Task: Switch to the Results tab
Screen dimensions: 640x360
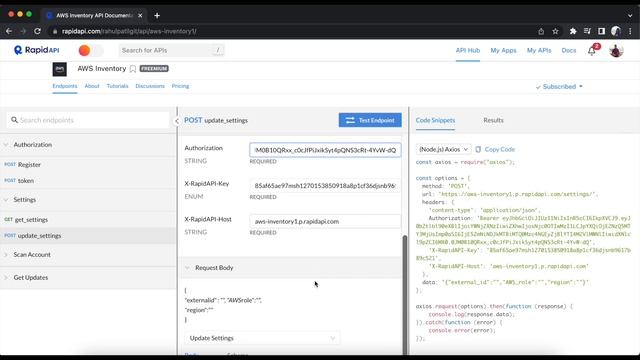Action: tap(493, 120)
